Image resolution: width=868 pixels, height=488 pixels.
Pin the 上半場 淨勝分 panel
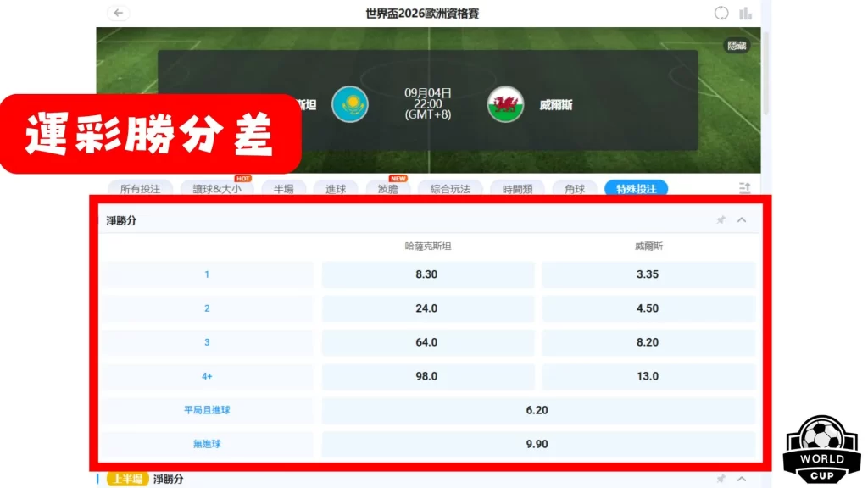[721, 479]
